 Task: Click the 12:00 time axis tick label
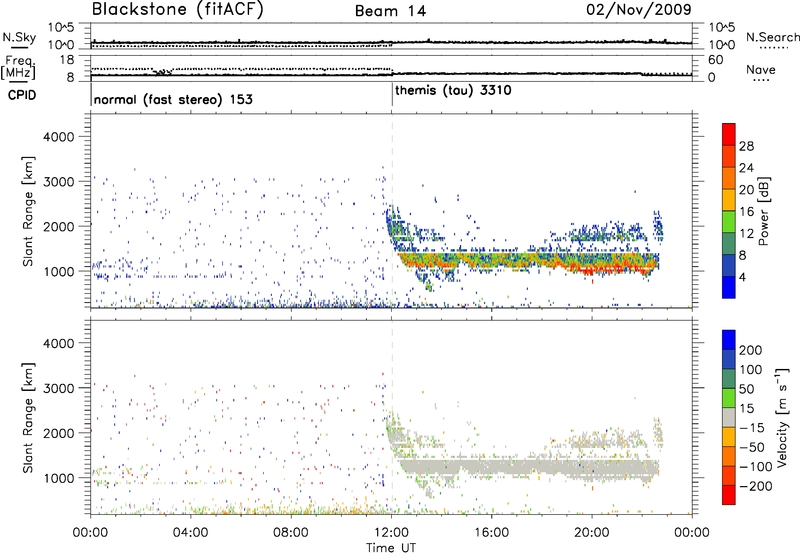[x=391, y=533]
